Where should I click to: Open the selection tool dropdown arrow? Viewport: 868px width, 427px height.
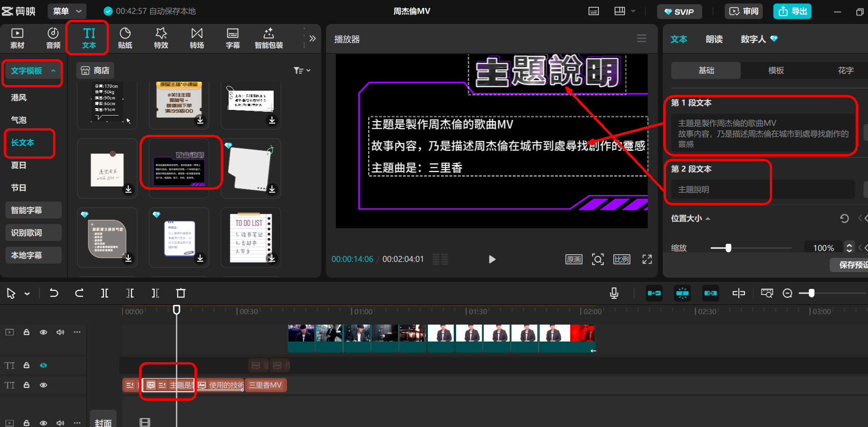pos(27,294)
